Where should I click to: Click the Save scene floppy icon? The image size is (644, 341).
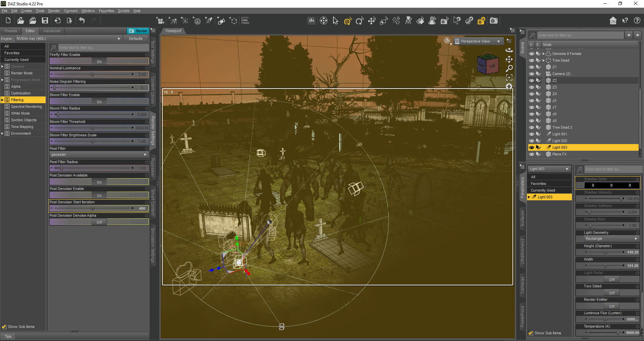pos(45,20)
